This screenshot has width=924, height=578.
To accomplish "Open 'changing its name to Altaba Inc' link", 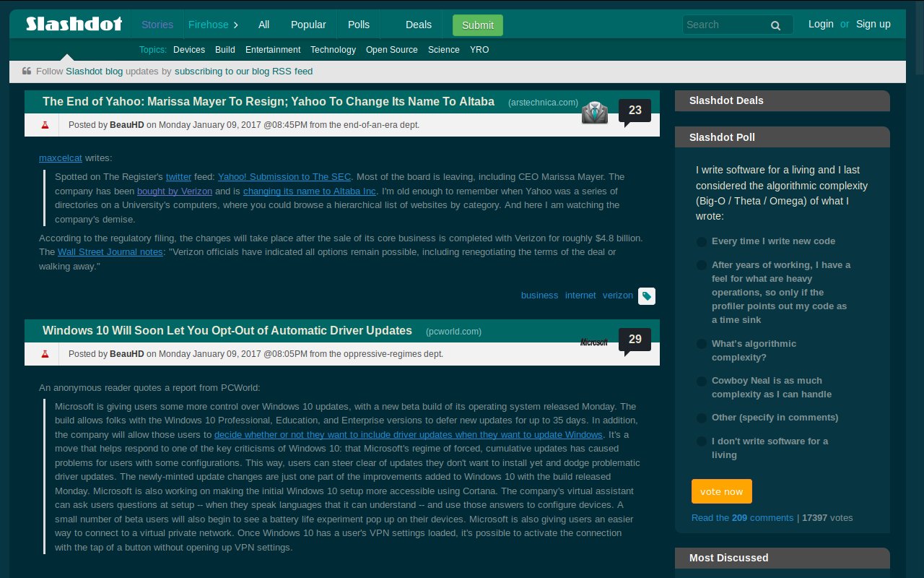I will tap(310, 191).
